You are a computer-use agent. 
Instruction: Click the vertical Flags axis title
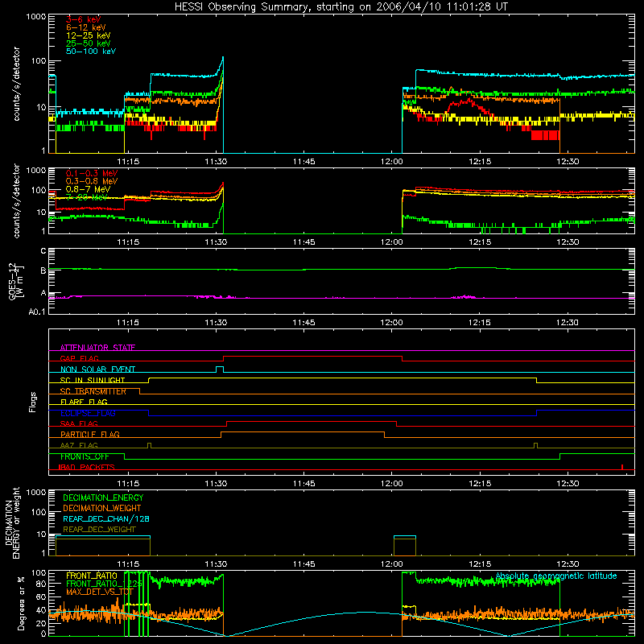point(33,402)
